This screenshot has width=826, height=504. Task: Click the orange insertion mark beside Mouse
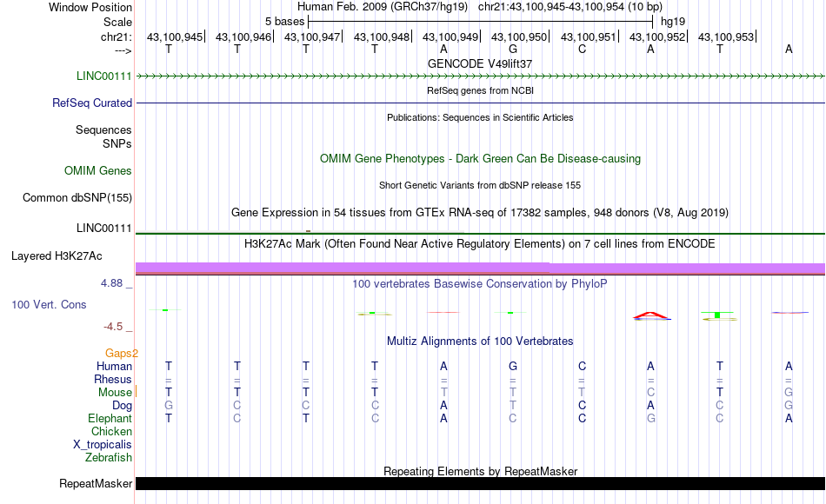[x=136, y=391]
